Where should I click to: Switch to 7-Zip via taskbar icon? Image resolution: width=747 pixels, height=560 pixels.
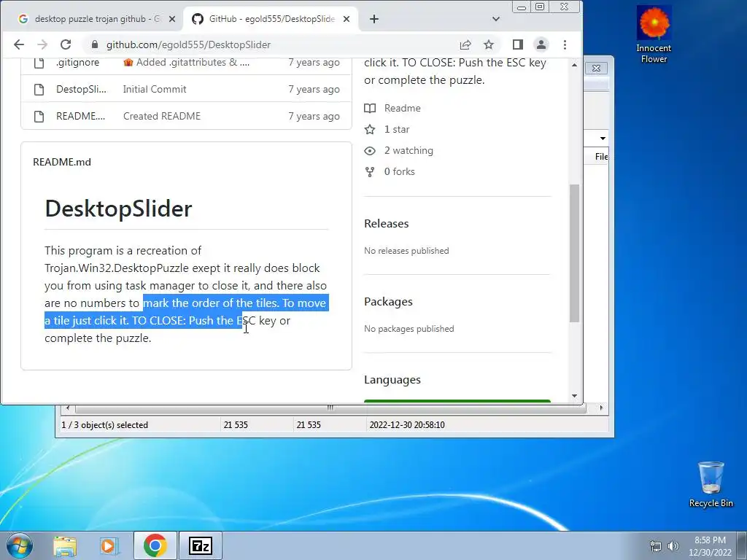pyautogui.click(x=200, y=545)
